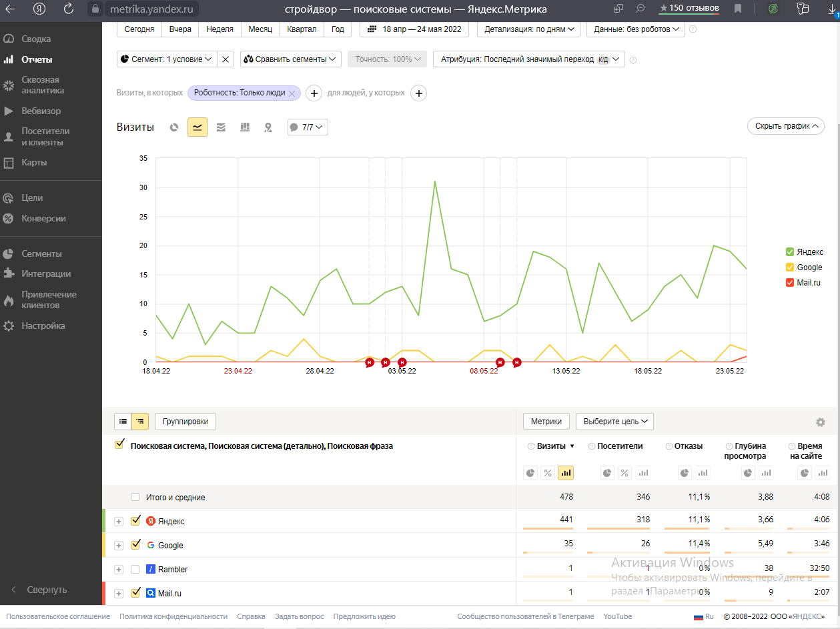Bookmark this page in the browser
This screenshot has width=840, height=629.
738,9
